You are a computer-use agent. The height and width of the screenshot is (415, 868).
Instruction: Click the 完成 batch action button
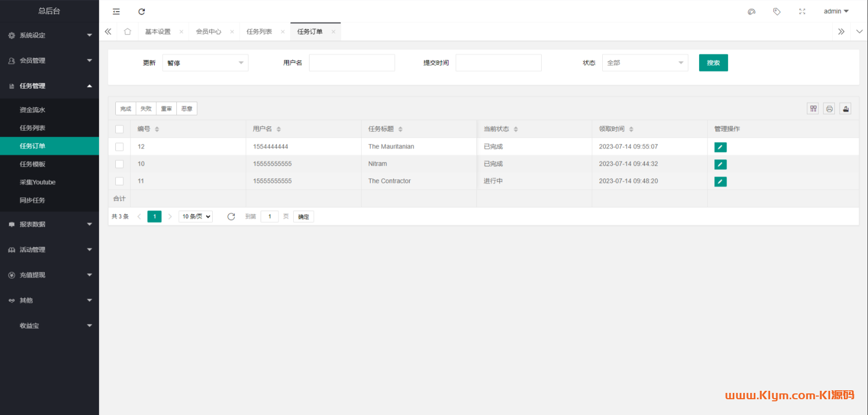point(126,109)
